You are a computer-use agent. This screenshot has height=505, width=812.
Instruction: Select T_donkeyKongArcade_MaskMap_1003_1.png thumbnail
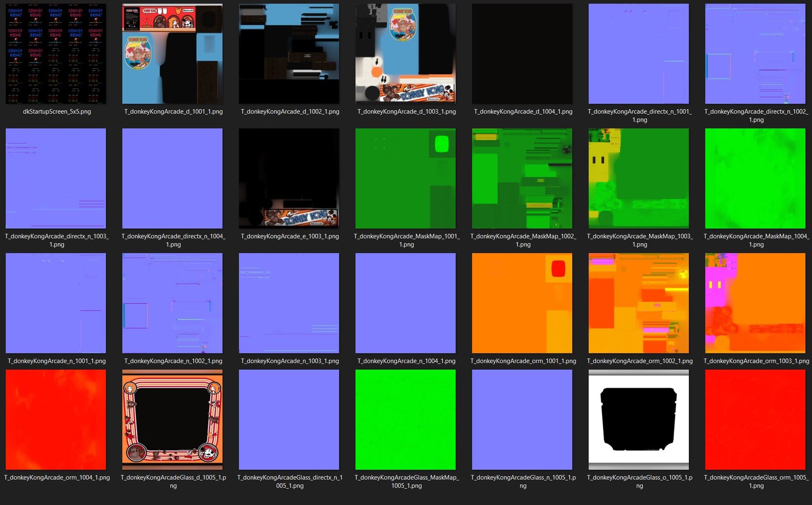click(639, 179)
